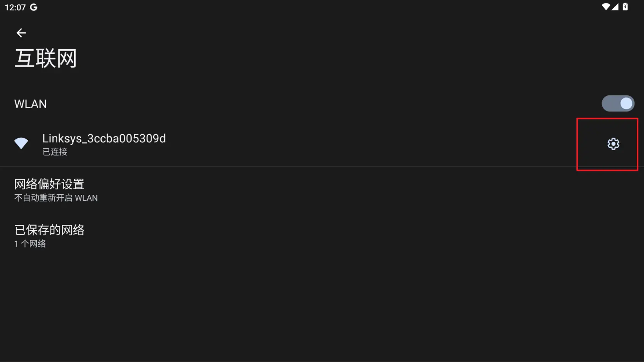This screenshot has height=362, width=644.
Task: Turn off the WLAN switch
Action: click(x=618, y=103)
